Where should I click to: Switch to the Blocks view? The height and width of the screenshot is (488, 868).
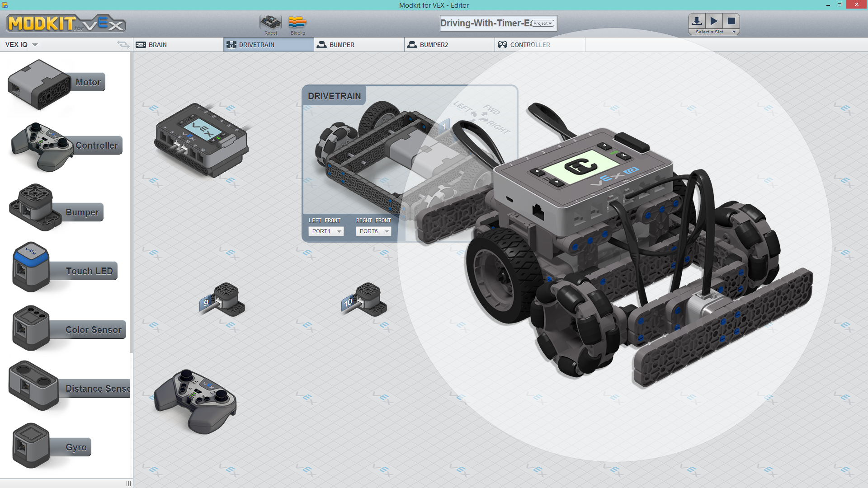[x=297, y=24]
